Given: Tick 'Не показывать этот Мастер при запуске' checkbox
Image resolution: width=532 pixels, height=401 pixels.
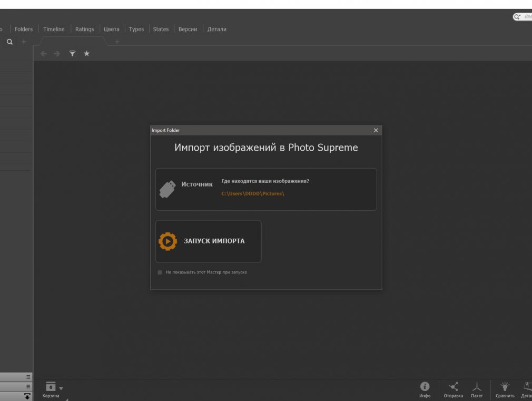Looking at the screenshot, I should 160,272.
